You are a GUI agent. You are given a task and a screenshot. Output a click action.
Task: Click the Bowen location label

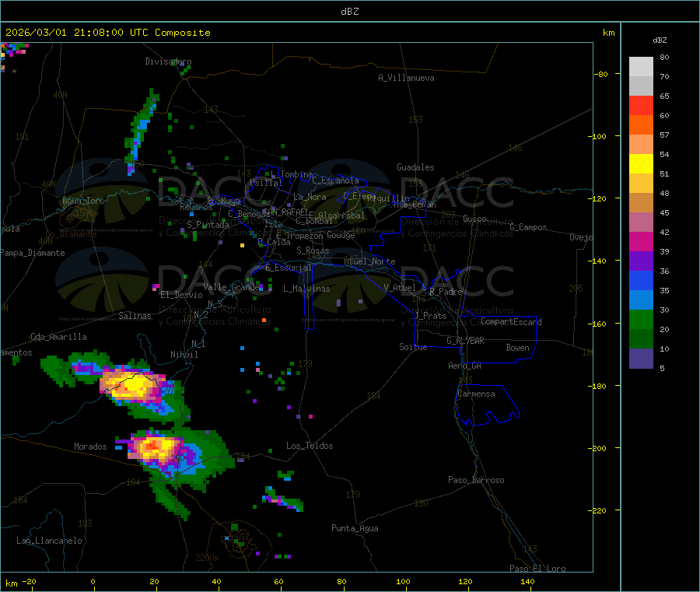pyautogui.click(x=517, y=348)
